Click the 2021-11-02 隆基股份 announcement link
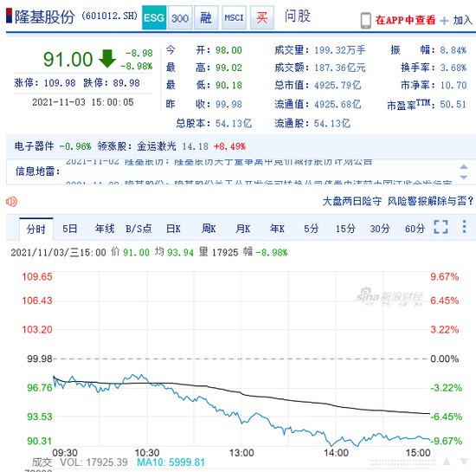 click(x=219, y=162)
